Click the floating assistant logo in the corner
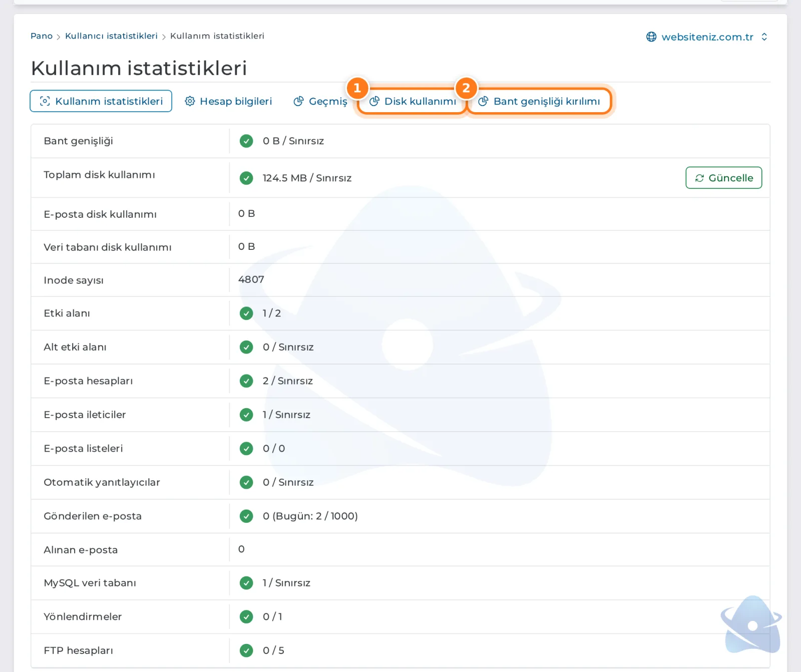This screenshot has width=801, height=672. 751,624
